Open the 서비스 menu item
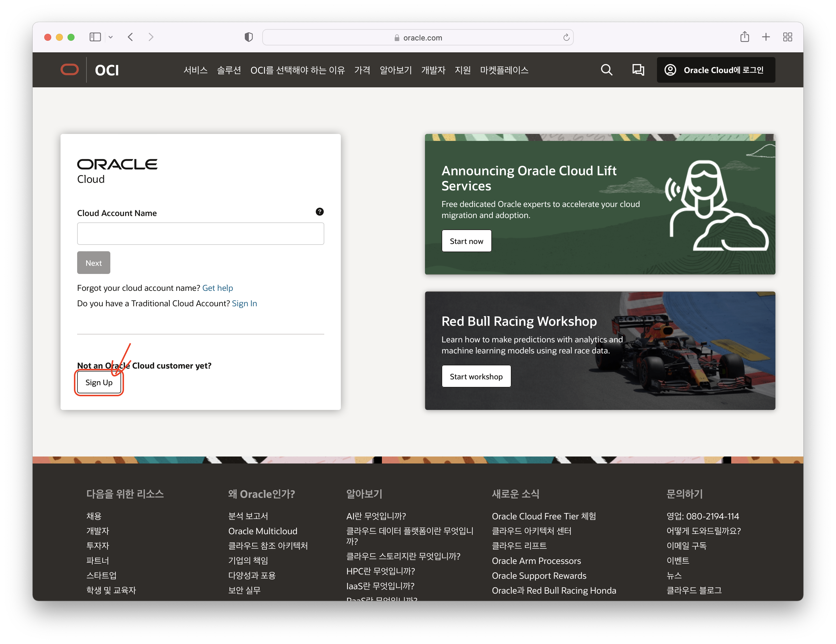Image resolution: width=836 pixels, height=644 pixels. click(x=195, y=70)
